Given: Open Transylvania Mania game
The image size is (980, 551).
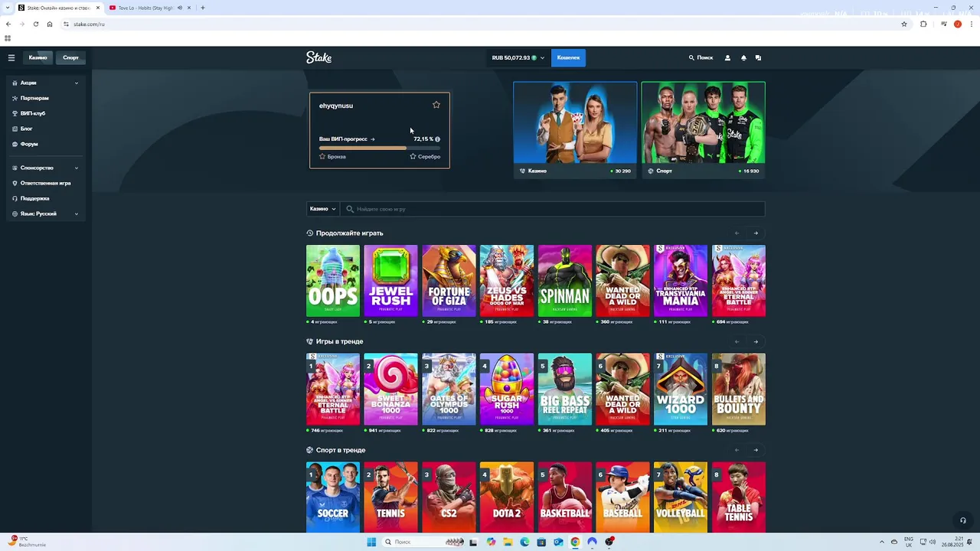Looking at the screenshot, I should click(x=681, y=281).
